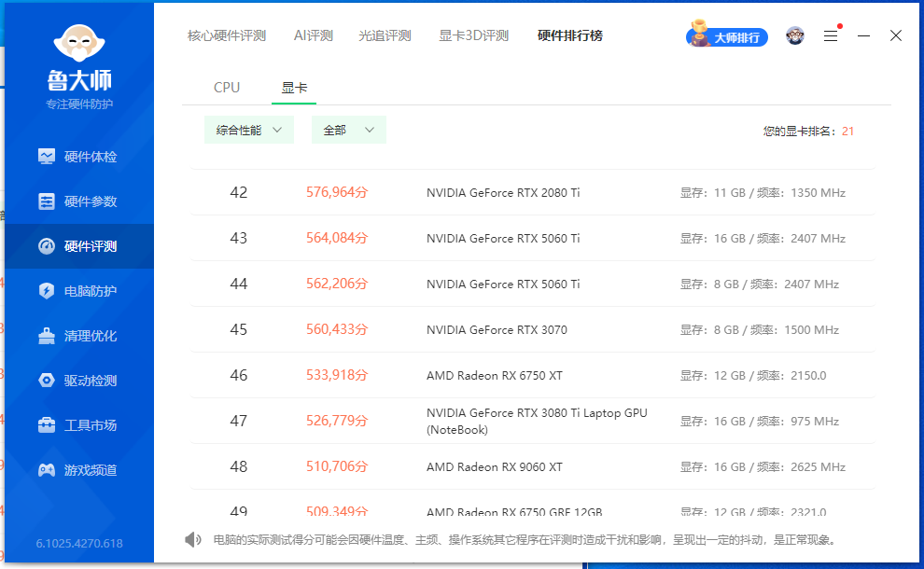This screenshot has height=569, width=924.
Task: Open the 大师排行 trophy button
Action: [727, 35]
